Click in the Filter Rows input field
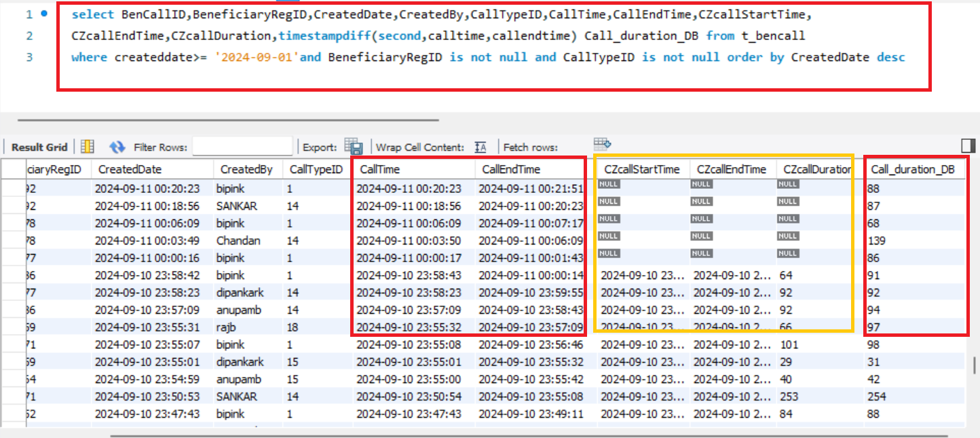This screenshot has width=980, height=438. [x=242, y=147]
